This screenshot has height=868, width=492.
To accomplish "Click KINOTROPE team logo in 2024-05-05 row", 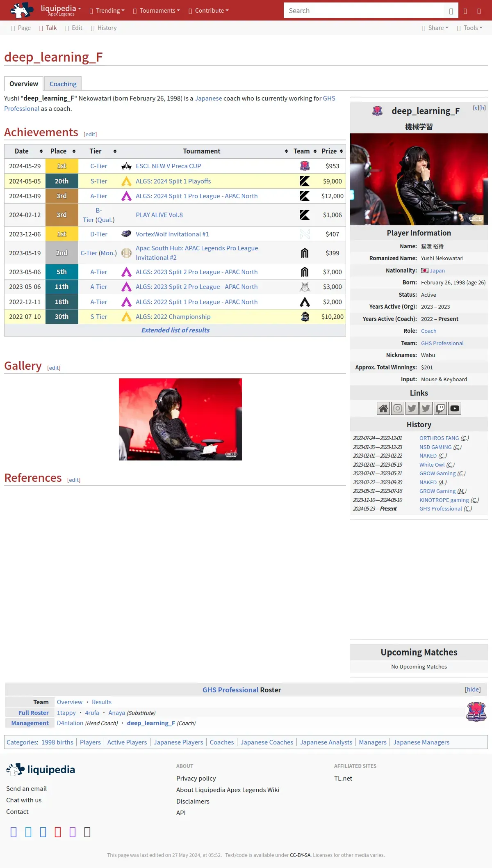I will 305,181.
